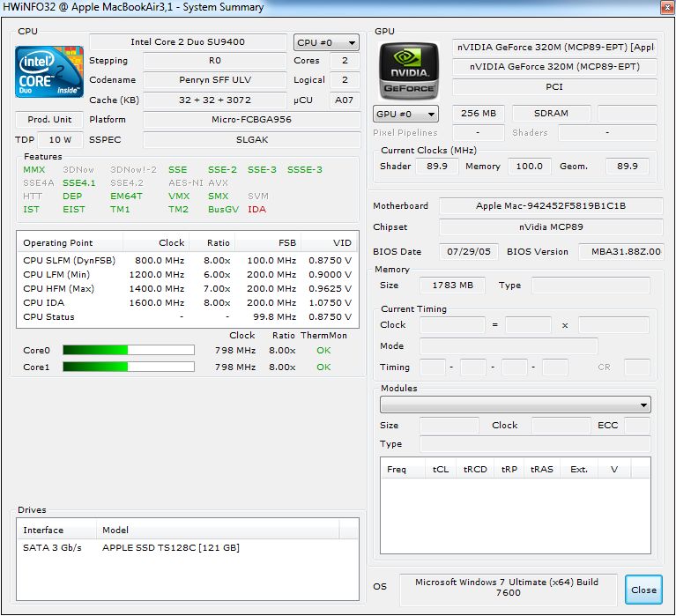The height and width of the screenshot is (616, 676).
Task: Click the µCU value A07
Action: tap(344, 100)
